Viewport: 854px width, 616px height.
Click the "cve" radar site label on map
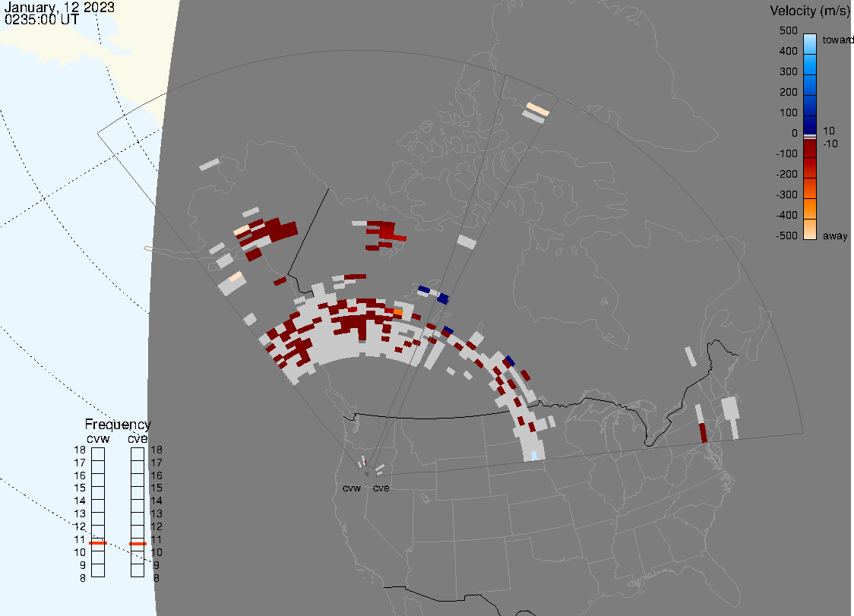pos(381,488)
